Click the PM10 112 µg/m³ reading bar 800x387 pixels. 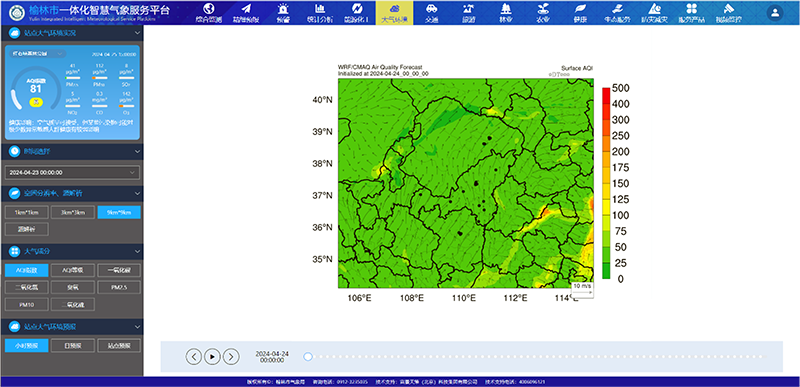(99, 78)
